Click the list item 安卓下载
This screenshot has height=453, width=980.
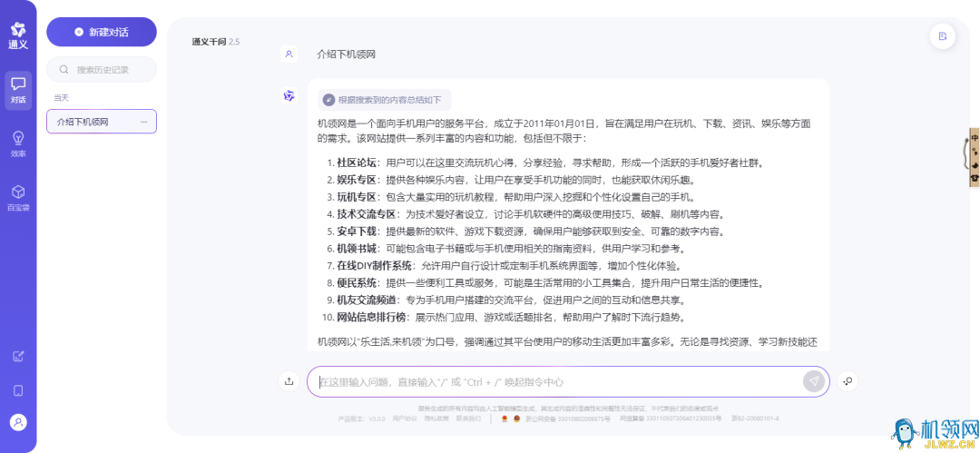(357, 231)
